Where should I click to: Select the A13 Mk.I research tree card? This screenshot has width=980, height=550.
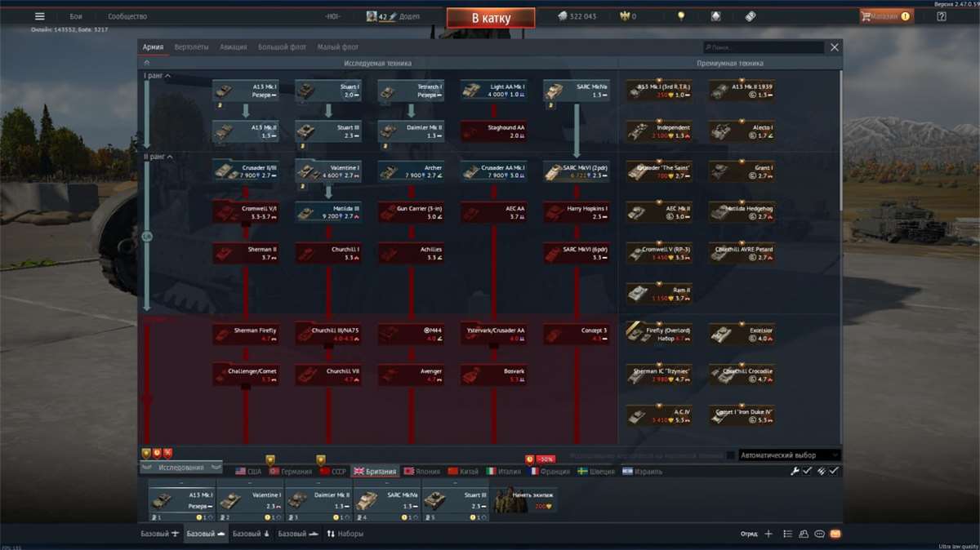[x=245, y=91]
